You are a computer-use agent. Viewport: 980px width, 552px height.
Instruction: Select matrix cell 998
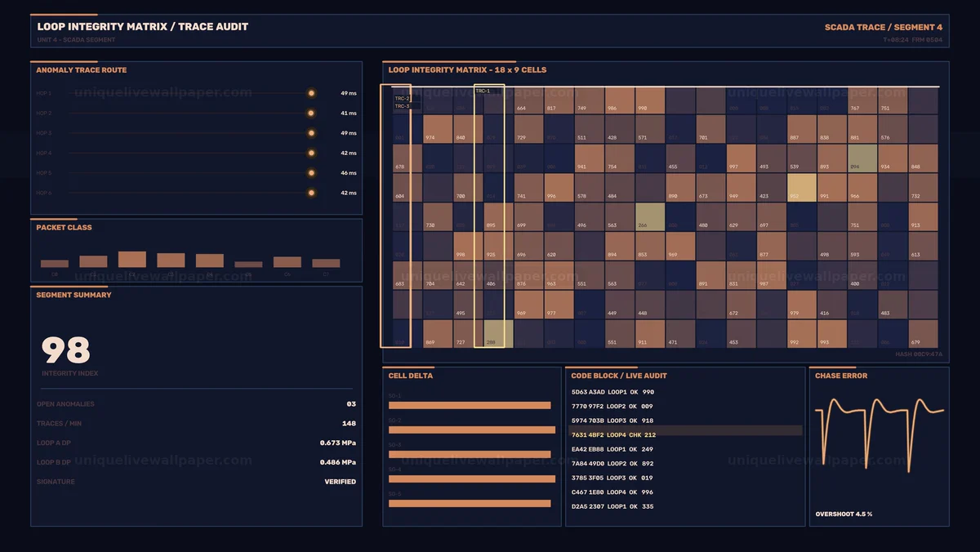tap(468, 246)
